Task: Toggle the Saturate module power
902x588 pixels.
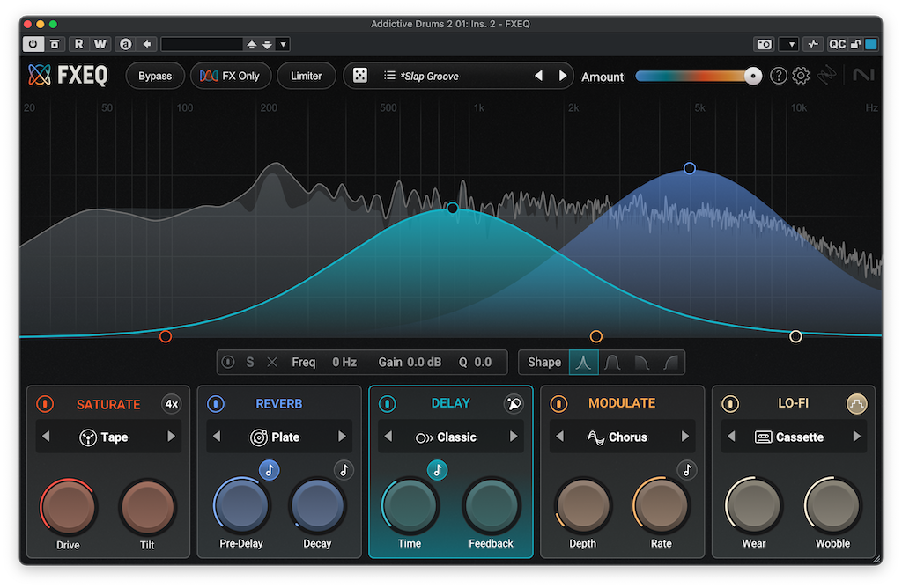Action: tap(45, 403)
